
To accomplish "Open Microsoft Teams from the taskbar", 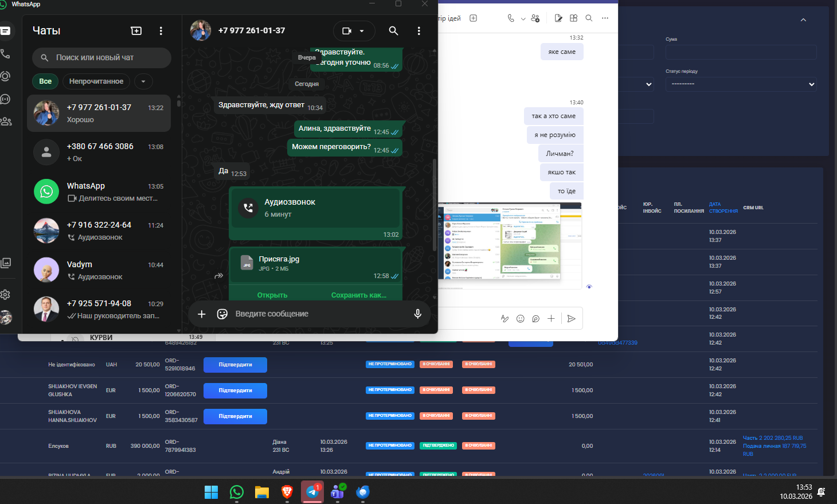I will pos(338,492).
